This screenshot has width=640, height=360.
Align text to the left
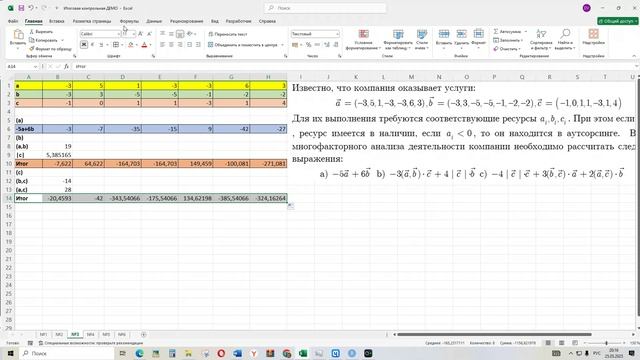pos(162,44)
